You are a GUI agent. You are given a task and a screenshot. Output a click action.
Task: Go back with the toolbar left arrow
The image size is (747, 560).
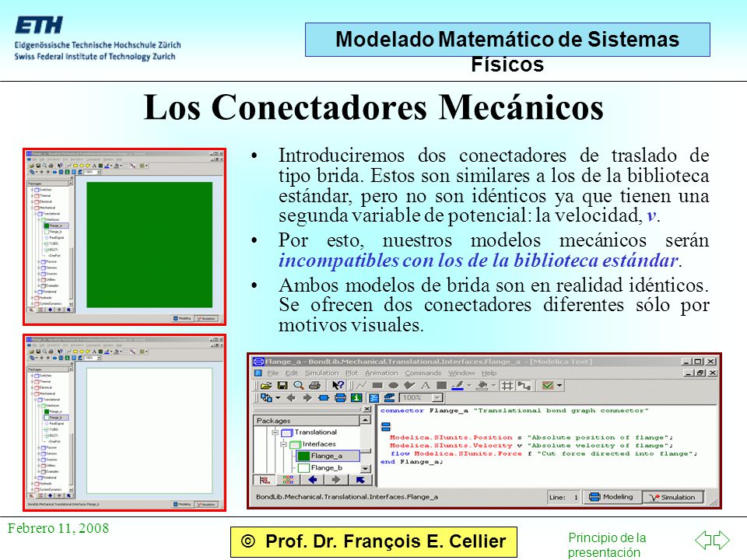(x=291, y=397)
